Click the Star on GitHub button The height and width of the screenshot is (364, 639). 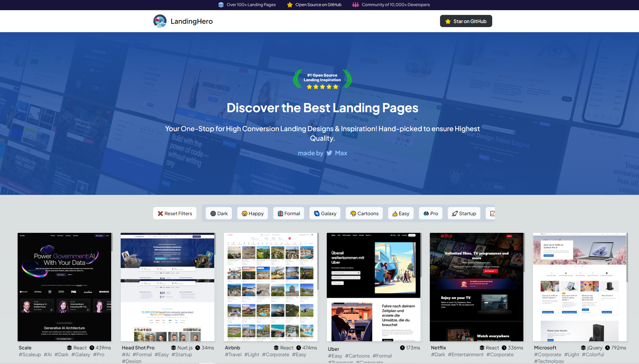coord(466,21)
